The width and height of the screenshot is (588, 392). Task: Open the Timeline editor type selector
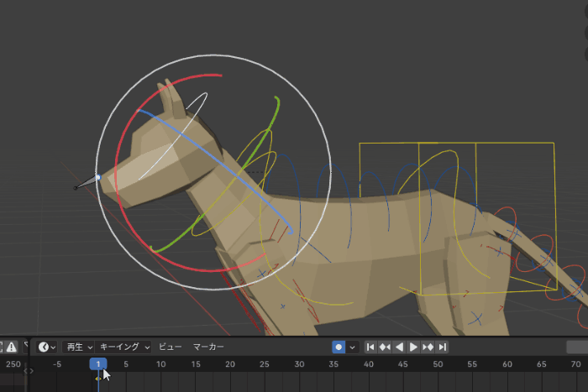[47, 347]
